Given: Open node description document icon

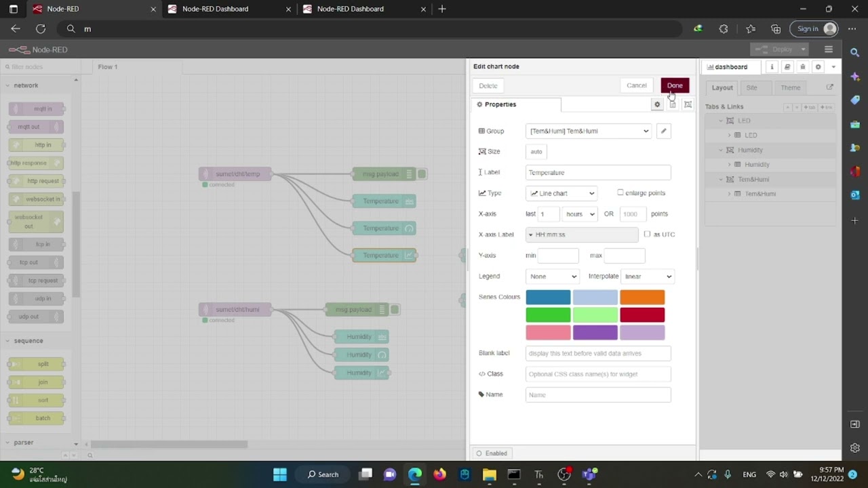Looking at the screenshot, I should (672, 104).
